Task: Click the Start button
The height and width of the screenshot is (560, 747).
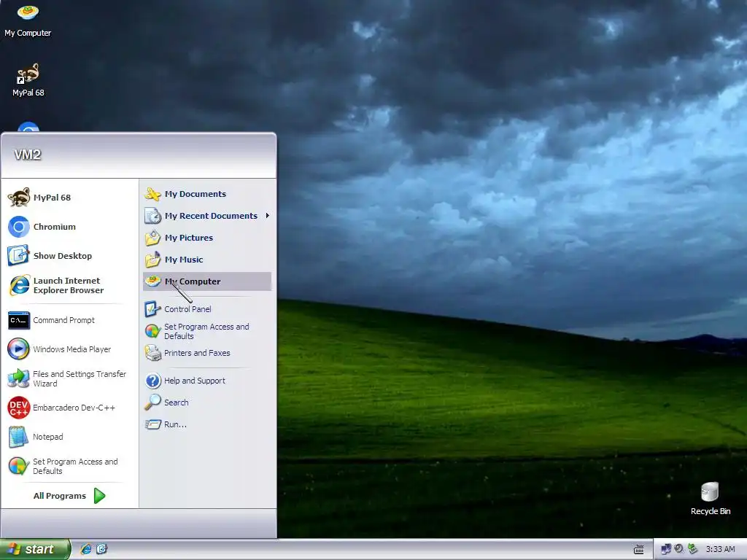Action: click(x=35, y=550)
